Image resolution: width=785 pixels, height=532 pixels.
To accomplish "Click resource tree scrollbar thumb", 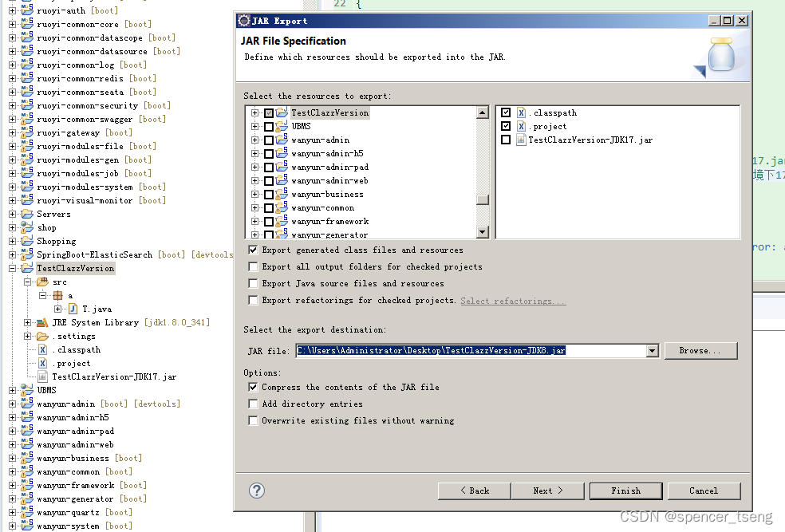I will click(482, 199).
